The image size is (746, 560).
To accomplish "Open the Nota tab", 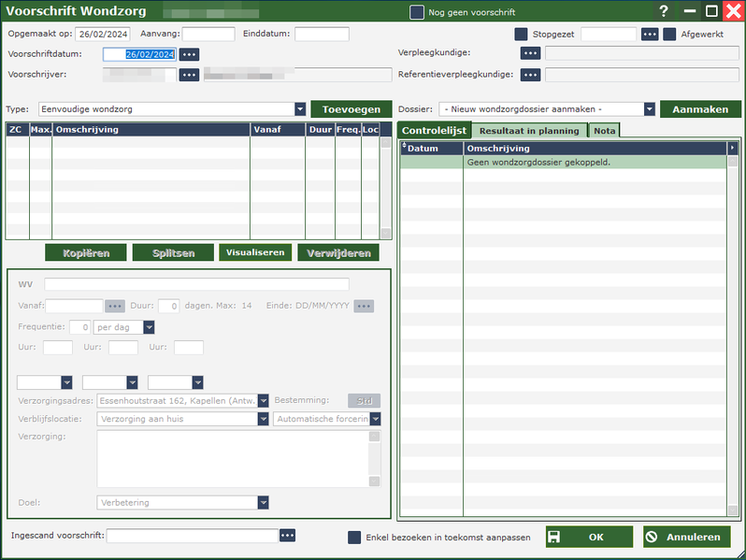I will point(605,131).
